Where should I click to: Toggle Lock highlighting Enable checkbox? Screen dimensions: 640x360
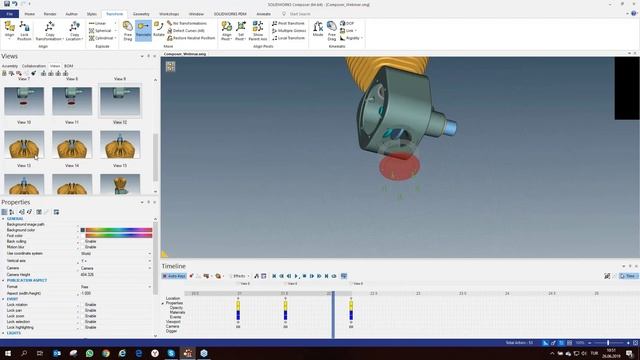tap(82, 327)
